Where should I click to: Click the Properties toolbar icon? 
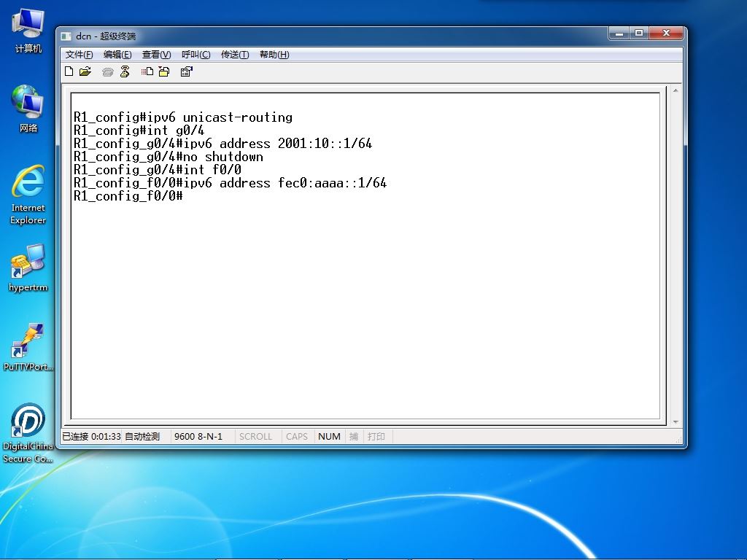186,71
